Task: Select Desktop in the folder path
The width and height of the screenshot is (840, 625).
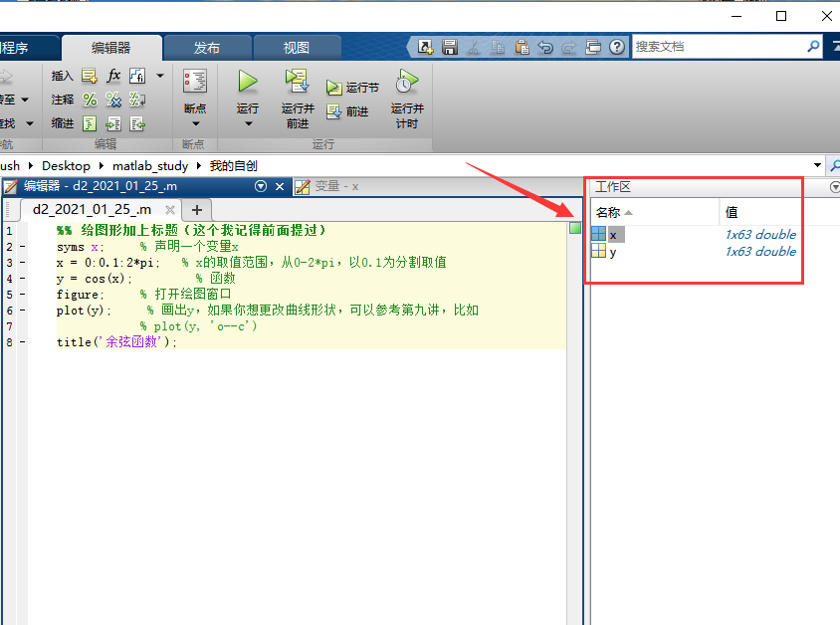Action: coord(66,166)
